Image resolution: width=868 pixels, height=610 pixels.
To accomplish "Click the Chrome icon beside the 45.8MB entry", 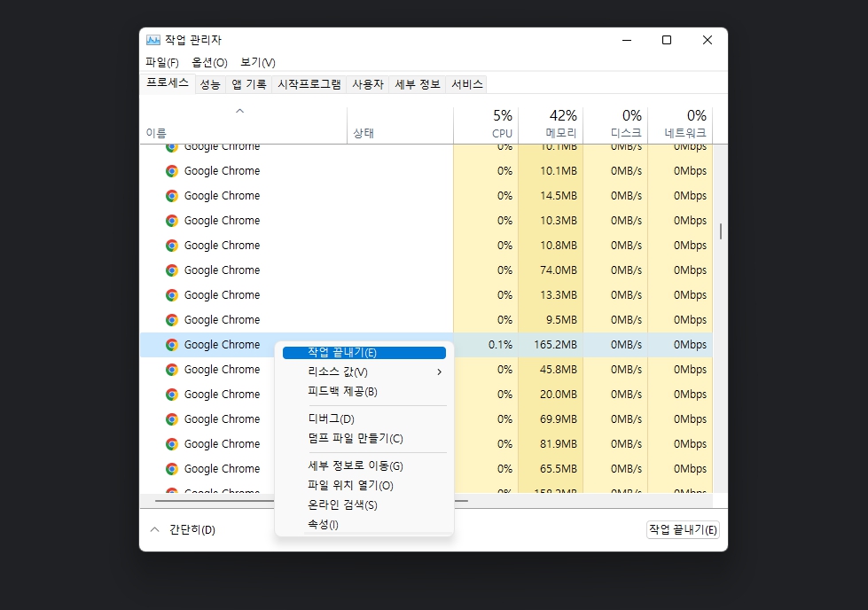I will pyautogui.click(x=170, y=369).
